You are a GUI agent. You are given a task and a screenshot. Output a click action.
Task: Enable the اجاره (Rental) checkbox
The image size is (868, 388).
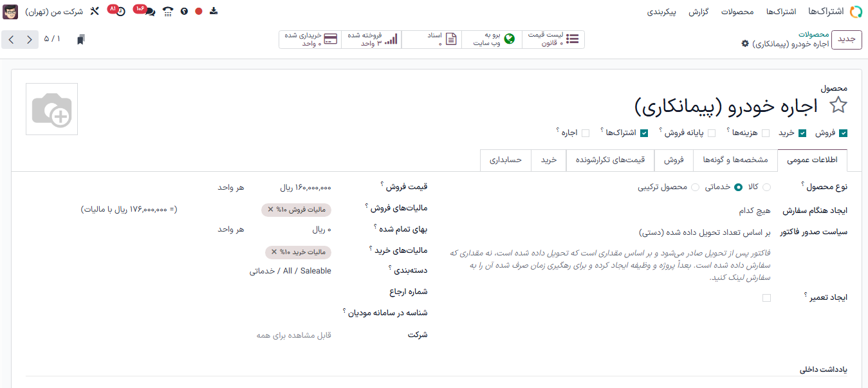586,133
